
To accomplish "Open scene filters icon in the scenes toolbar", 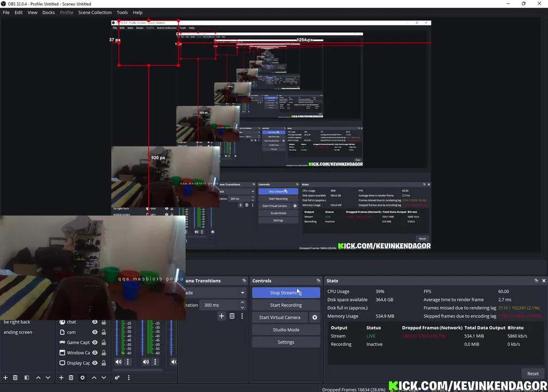I will pyautogui.click(x=27, y=378).
